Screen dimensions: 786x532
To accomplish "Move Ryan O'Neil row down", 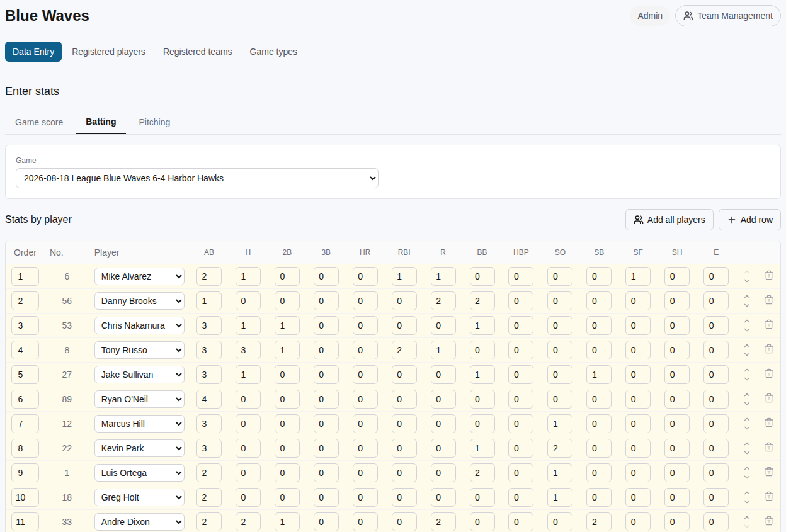I will click(747, 403).
